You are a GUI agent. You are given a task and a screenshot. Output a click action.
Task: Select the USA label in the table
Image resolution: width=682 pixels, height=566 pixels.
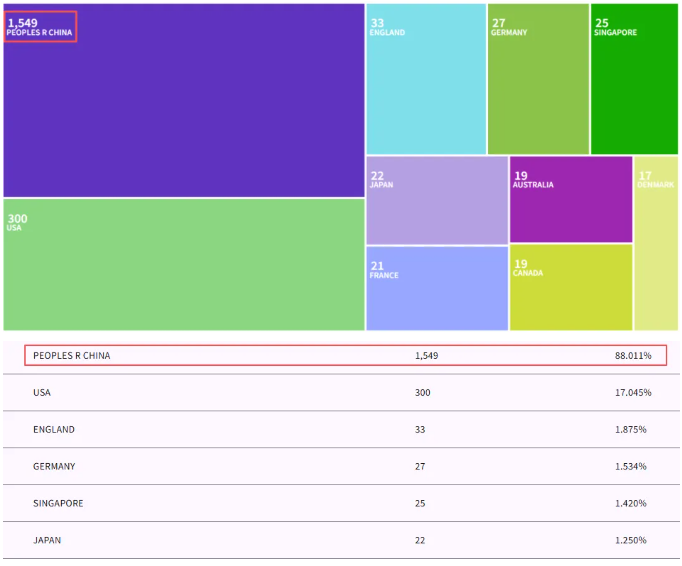tap(42, 393)
